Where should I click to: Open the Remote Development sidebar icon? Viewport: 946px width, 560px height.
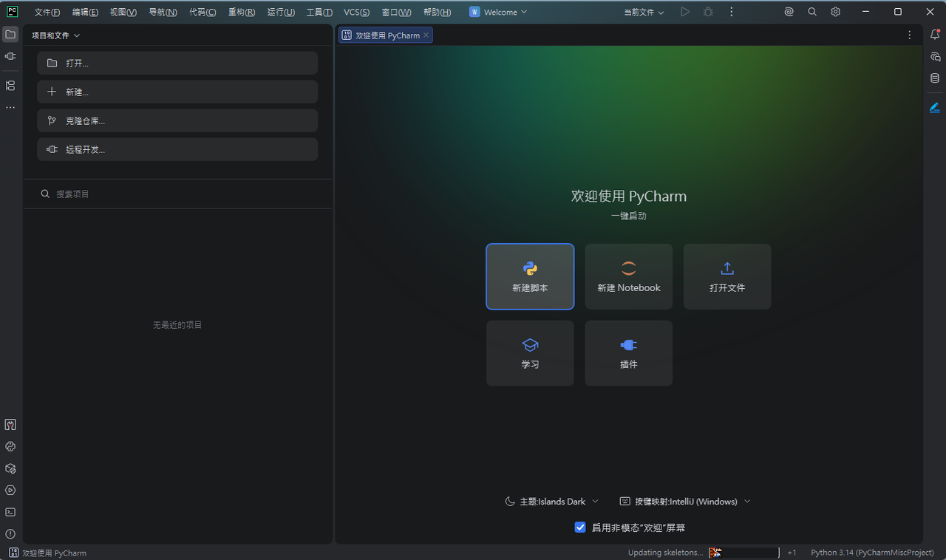click(x=10, y=56)
